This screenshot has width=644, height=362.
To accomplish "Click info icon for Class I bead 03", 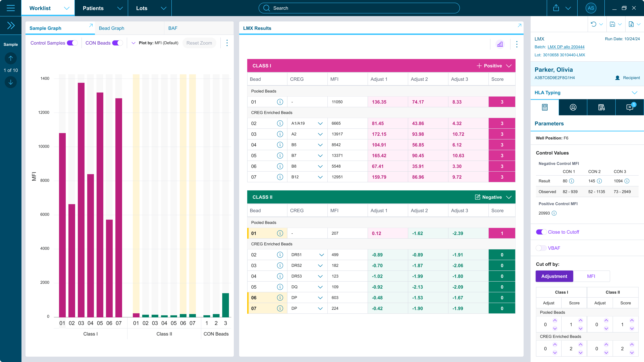I will pyautogui.click(x=280, y=134).
